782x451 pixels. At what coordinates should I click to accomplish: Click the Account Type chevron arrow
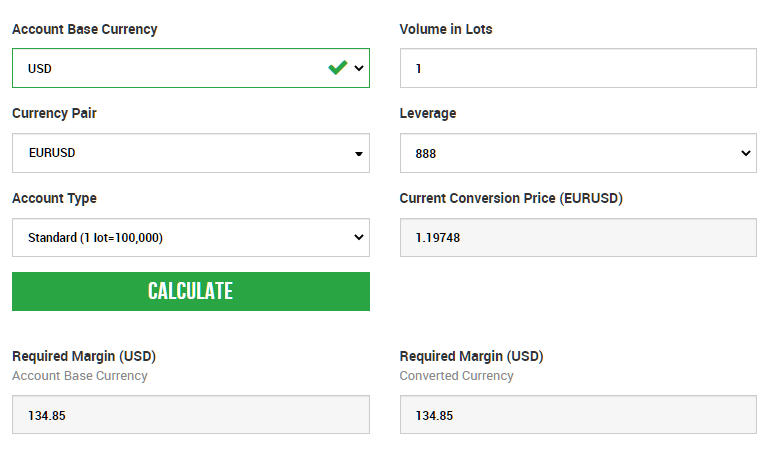[359, 237]
